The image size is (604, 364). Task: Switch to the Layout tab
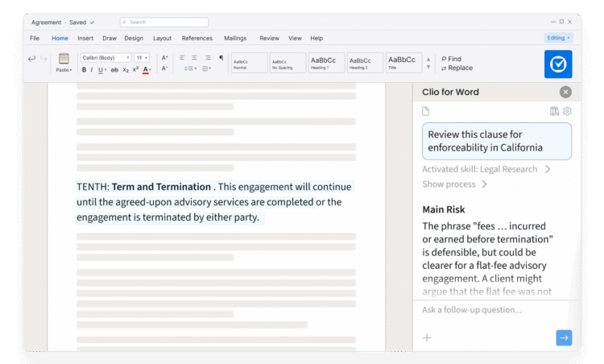coord(162,38)
